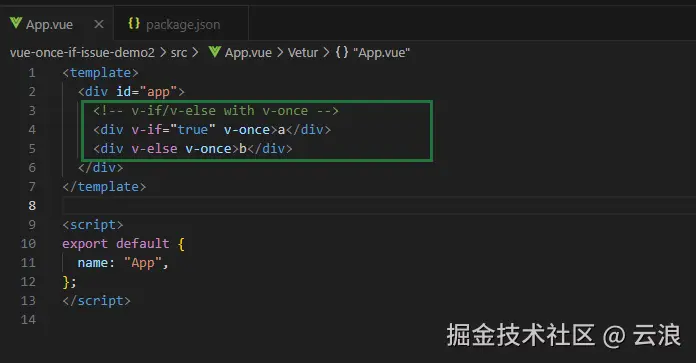The image size is (696, 363).
Task: Click the Vue icon on the App.vue tab
Action: click(x=16, y=23)
